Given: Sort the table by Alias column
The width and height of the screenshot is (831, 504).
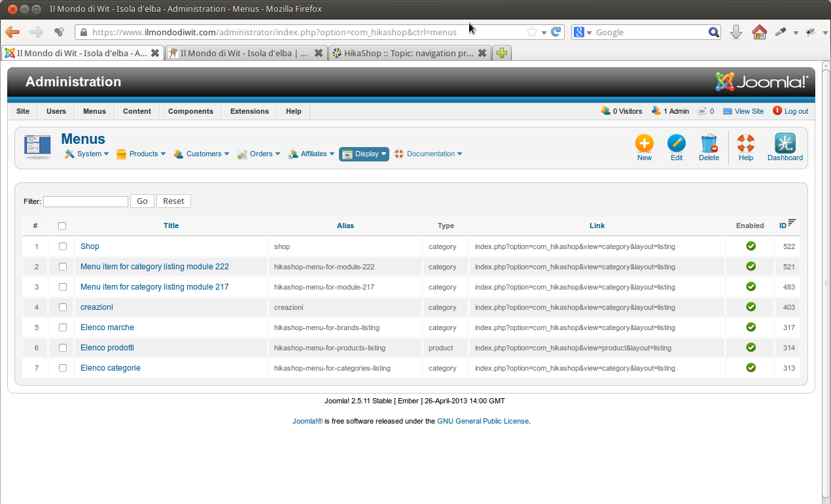Looking at the screenshot, I should click(x=345, y=226).
